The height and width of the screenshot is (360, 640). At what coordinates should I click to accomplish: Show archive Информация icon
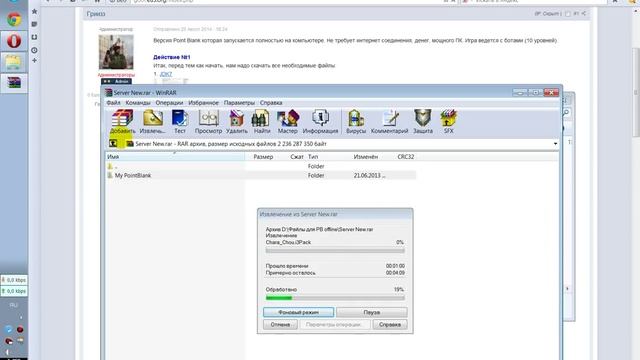click(x=320, y=122)
